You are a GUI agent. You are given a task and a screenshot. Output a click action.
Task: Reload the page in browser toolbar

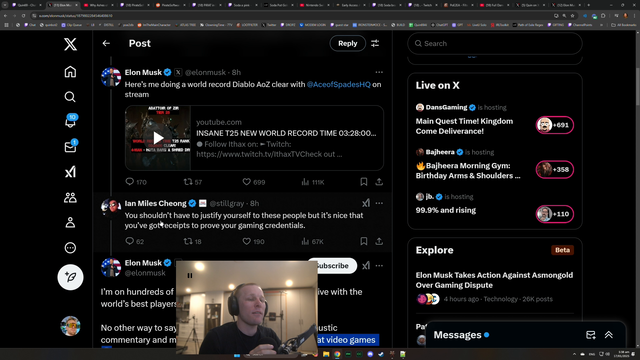pyautogui.click(x=23, y=16)
